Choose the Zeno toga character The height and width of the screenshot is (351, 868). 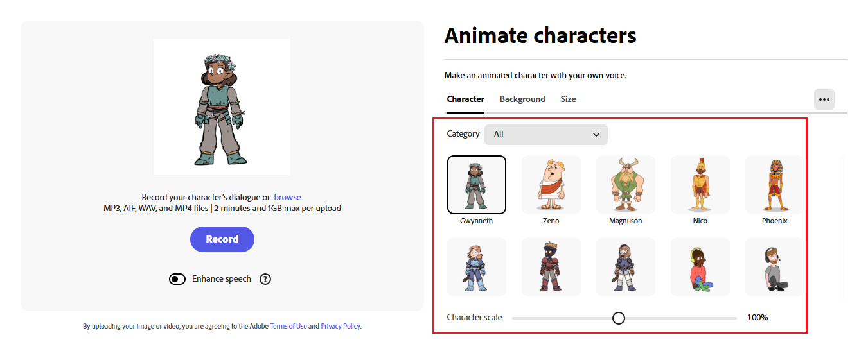pos(551,185)
